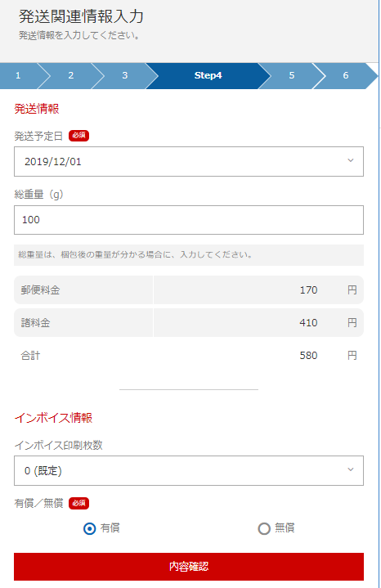Select the 有償 radio button
Viewport: 381px width, 588px height.
pyautogui.click(x=90, y=529)
